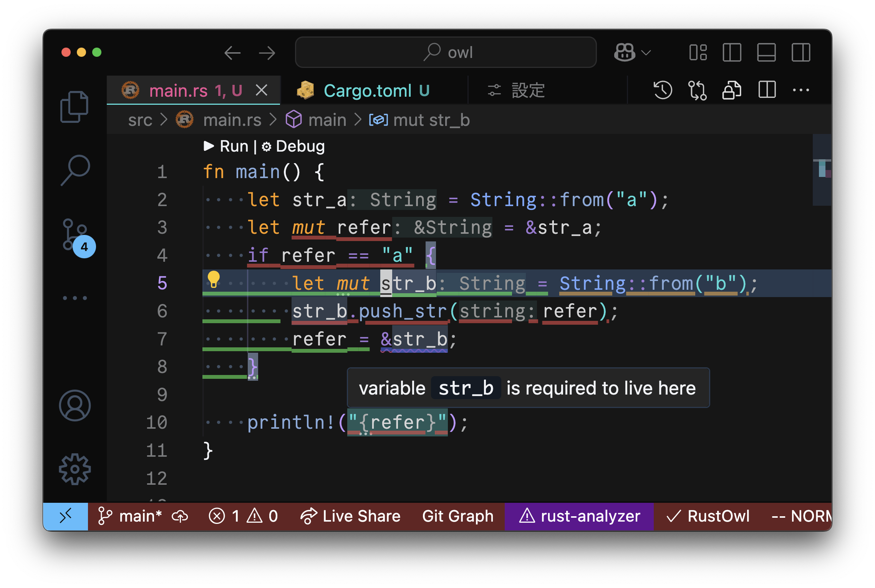Open the Explorer view in activity bar
Viewport: 875px width, 588px height.
coord(74,107)
